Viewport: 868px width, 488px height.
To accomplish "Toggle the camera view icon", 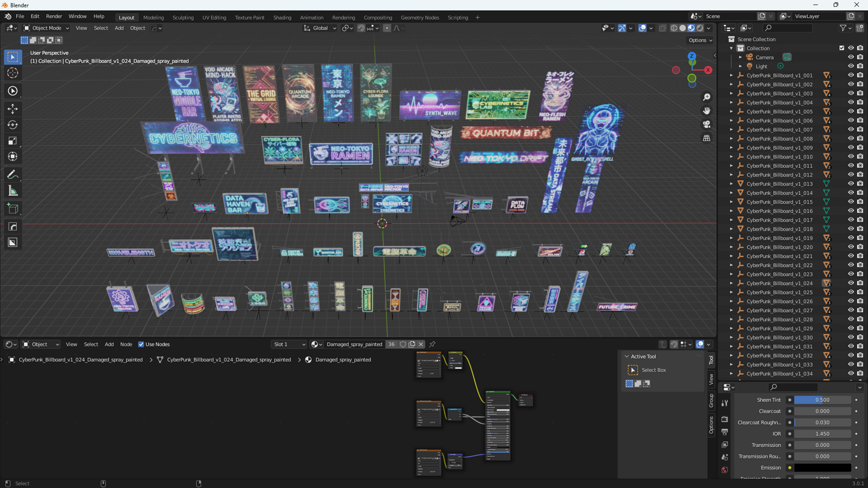I will coord(707,124).
